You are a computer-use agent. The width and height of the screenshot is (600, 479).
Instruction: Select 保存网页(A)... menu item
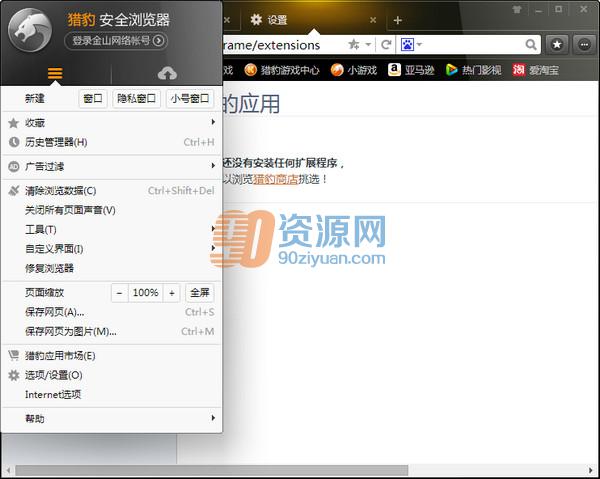111,312
